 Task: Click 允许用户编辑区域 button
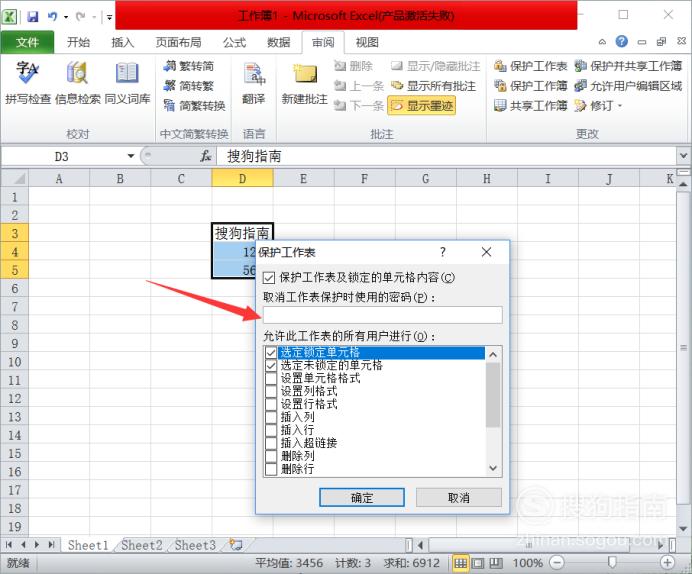point(628,86)
